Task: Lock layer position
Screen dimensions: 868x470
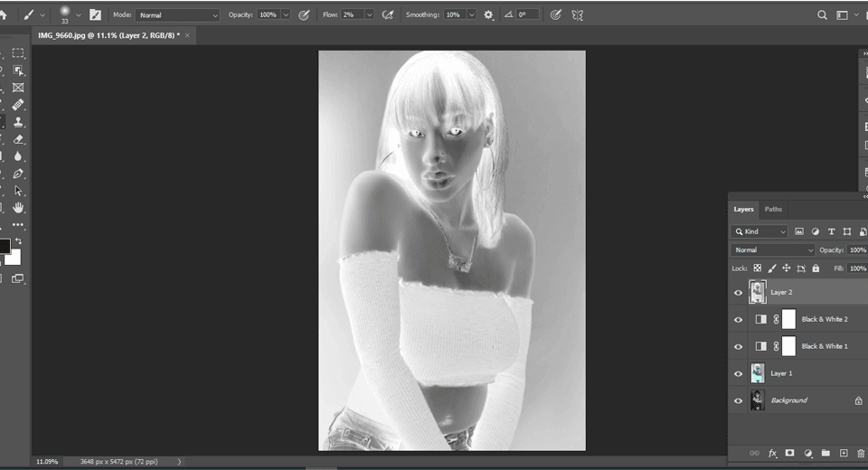Action: (x=786, y=268)
